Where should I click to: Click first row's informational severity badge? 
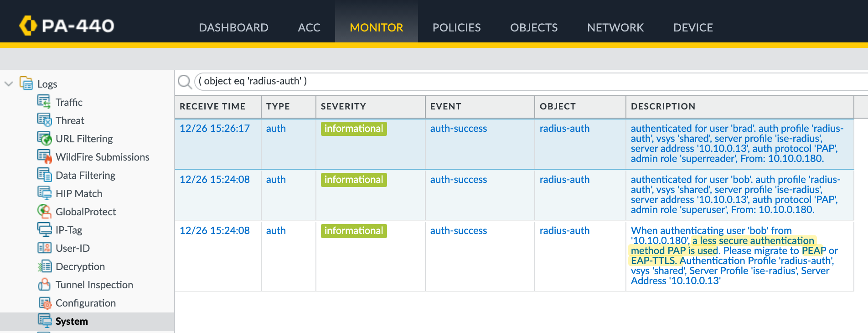click(354, 129)
